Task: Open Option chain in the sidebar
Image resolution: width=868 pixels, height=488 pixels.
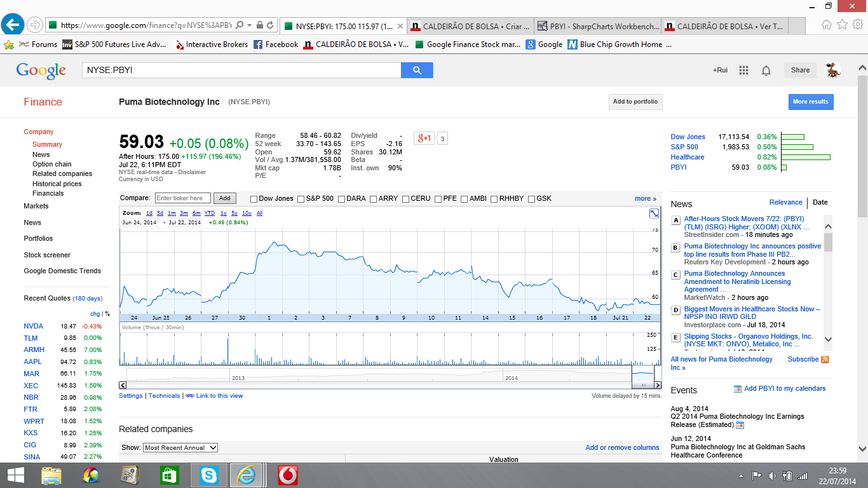Action: [52, 164]
